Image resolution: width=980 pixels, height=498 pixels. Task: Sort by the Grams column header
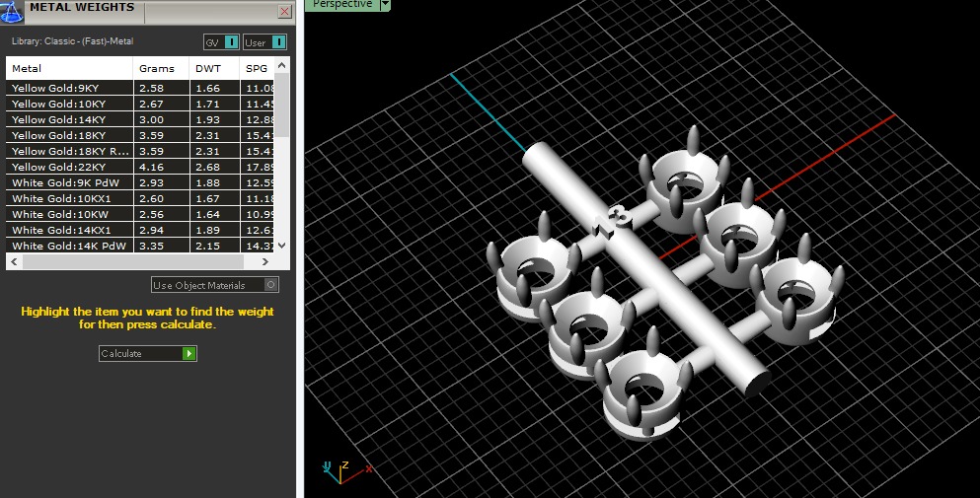tap(161, 68)
